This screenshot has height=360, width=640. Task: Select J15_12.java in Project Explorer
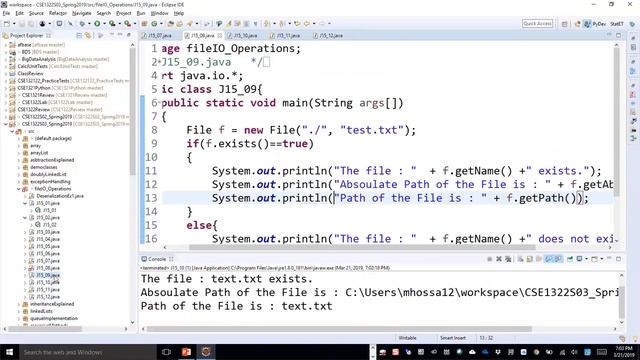pos(48,297)
